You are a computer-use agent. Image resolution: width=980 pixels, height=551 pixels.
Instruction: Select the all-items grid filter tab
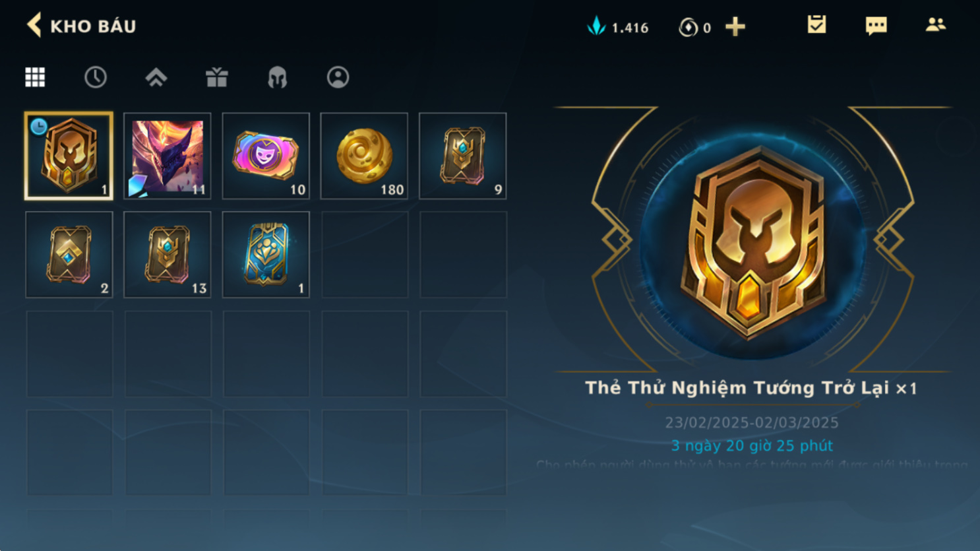click(35, 77)
